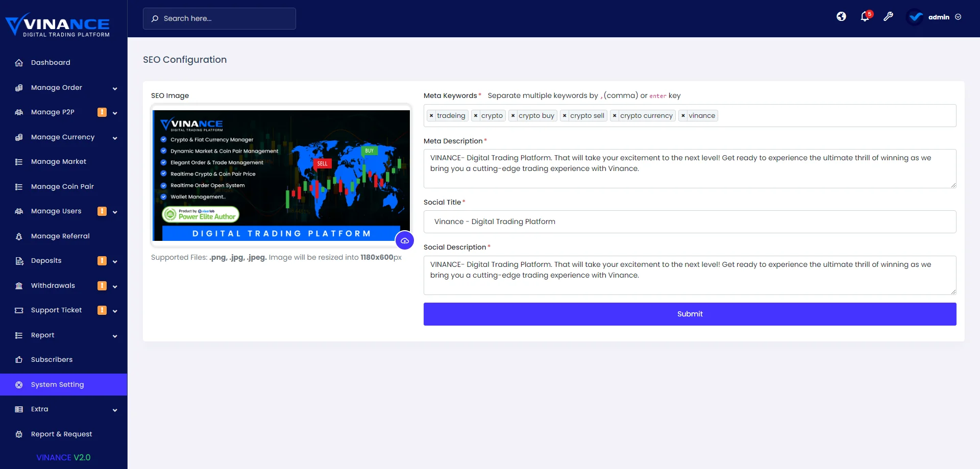980x469 pixels.
Task: Click into the Meta Description textarea
Action: click(690, 168)
